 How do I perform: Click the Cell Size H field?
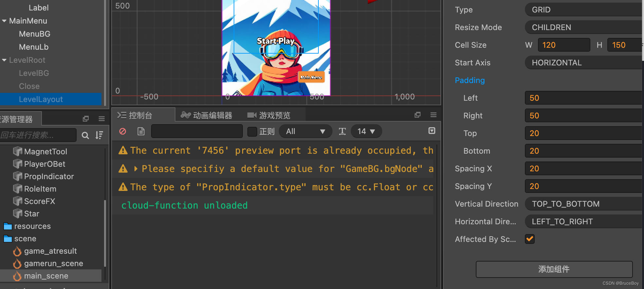(625, 45)
